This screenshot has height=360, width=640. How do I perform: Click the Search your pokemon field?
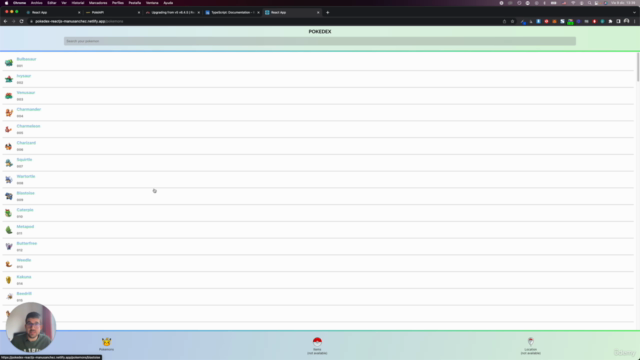pyautogui.click(x=320, y=41)
